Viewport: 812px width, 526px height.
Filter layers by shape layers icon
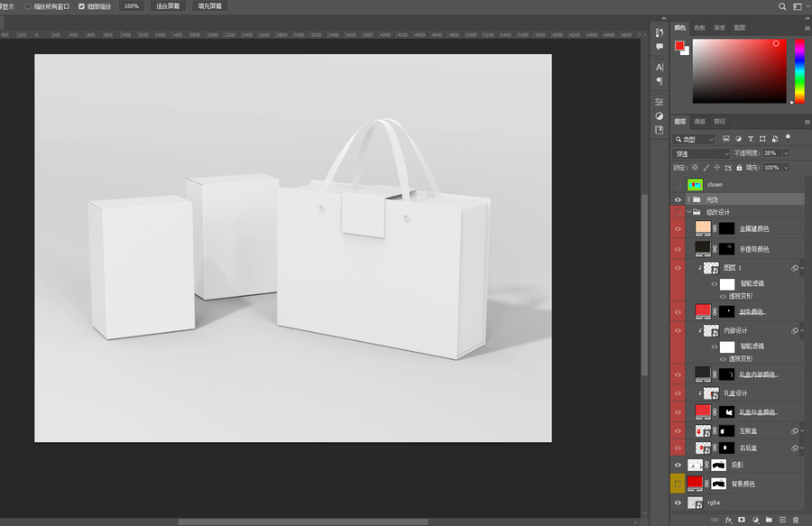tap(762, 139)
